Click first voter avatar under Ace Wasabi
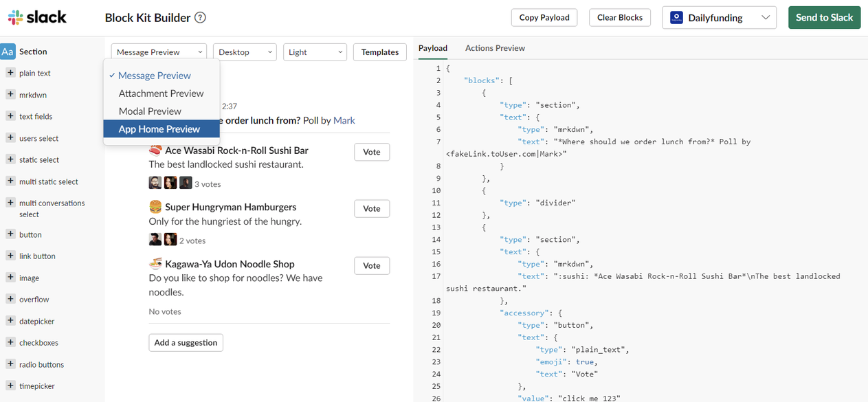This screenshot has height=402, width=868. coord(155,183)
